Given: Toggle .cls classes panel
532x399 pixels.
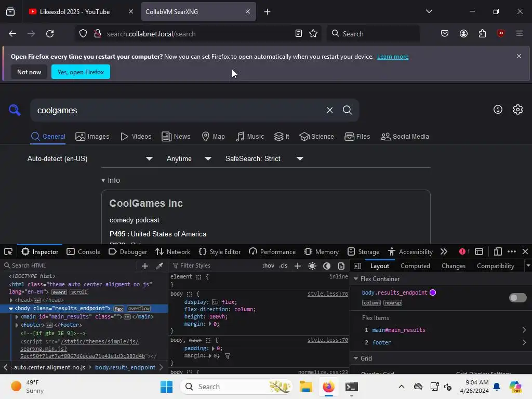Looking at the screenshot, I should pyautogui.click(x=283, y=265).
